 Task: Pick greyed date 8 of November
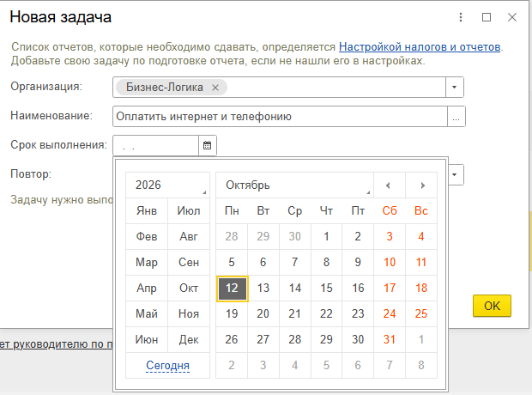click(x=421, y=366)
